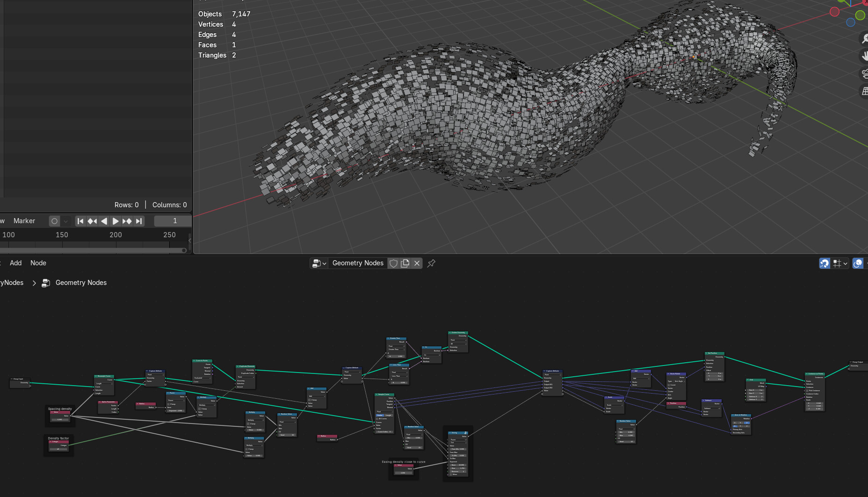Click the Geometry Nodes breadcrumb label
Viewport: 868px width, 497px height.
click(81, 283)
